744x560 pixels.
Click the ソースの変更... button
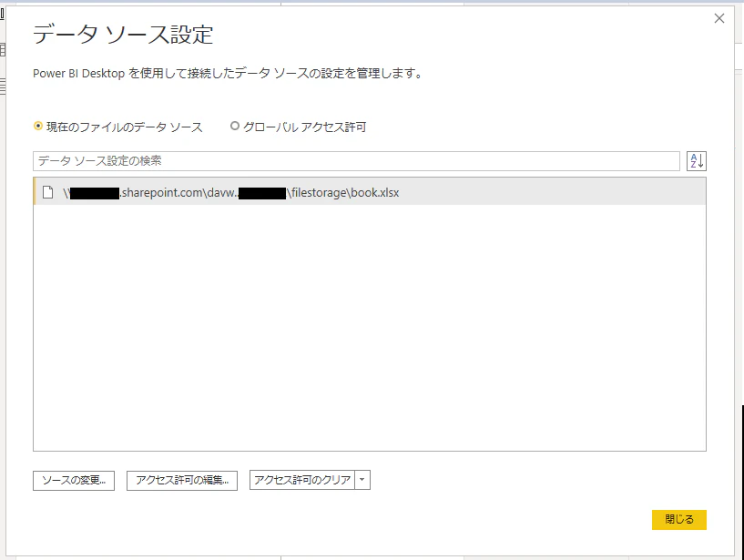coord(74,480)
